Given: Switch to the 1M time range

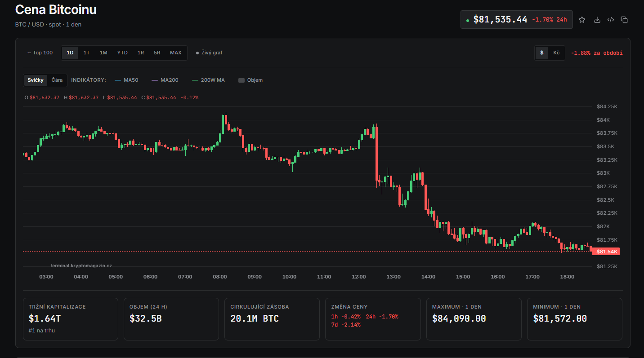Looking at the screenshot, I should pos(103,53).
